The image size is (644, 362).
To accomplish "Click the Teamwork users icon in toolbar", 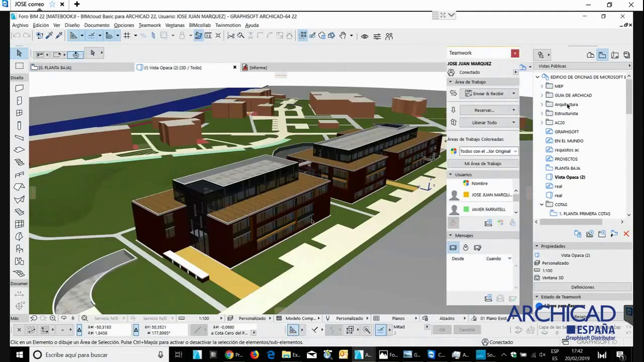I will point(389,36).
